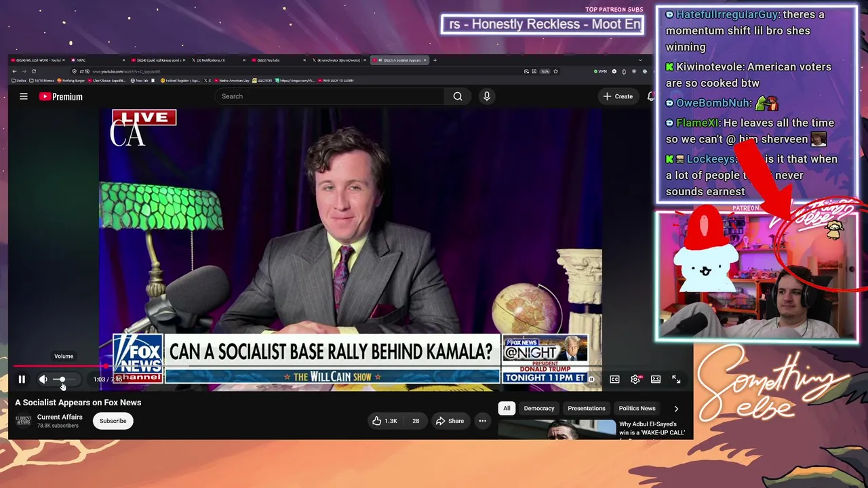Switch to theater mode view

[656, 380]
